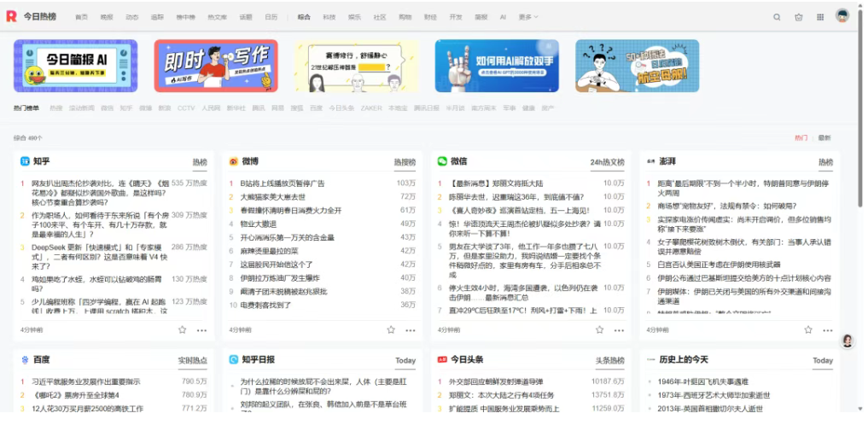Filter hot list by 今日头条
The image size is (868, 425).
tap(341, 108)
